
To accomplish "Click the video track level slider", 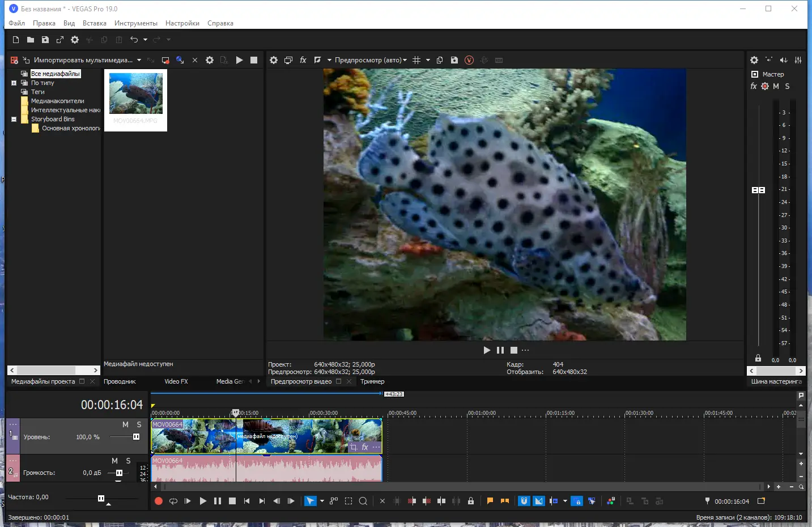I will click(136, 437).
